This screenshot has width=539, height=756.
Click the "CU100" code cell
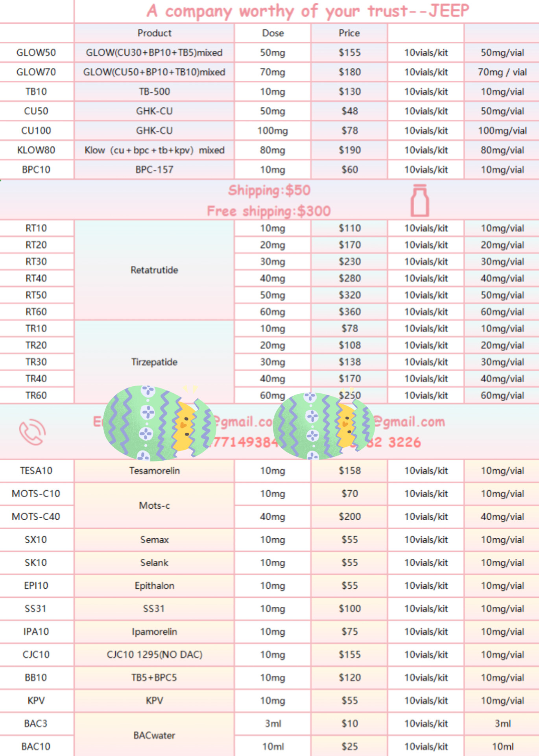[36, 131]
